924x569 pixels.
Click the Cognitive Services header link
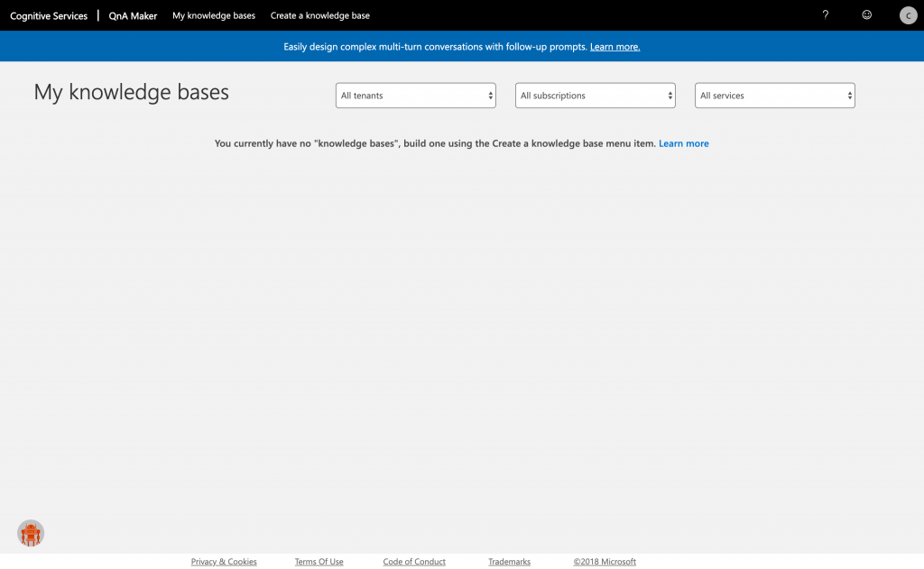(x=49, y=16)
